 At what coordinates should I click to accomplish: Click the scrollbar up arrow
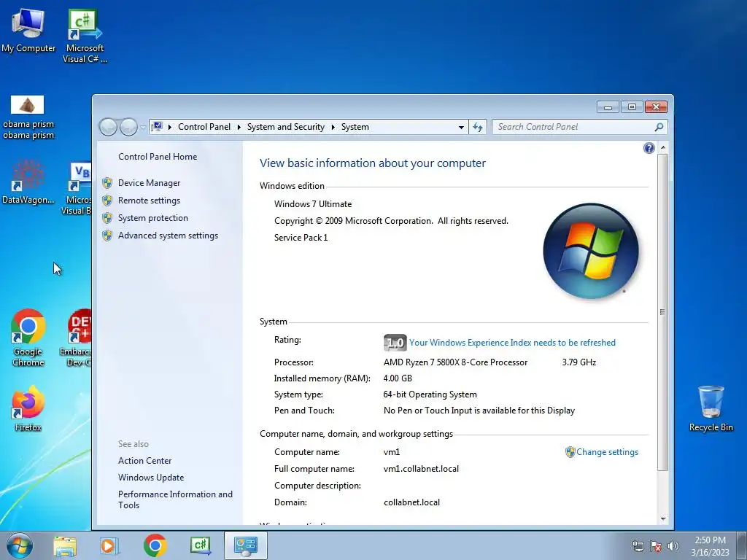click(662, 147)
